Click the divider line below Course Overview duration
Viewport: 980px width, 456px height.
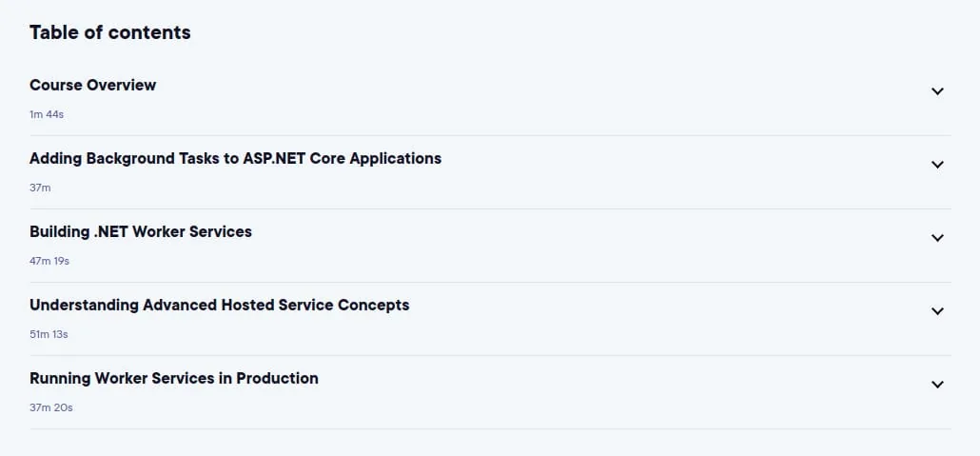(x=490, y=135)
